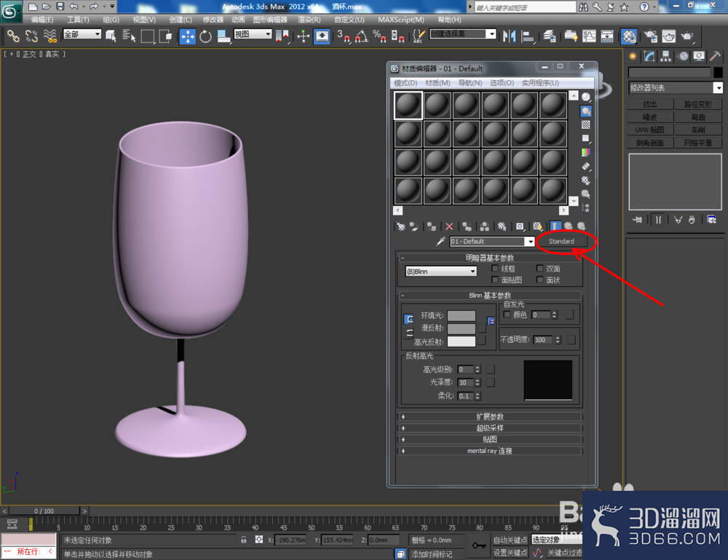This screenshot has width=728, height=560.
Task: Enable the 双面 (2-Sided) checkbox
Action: tap(539, 269)
